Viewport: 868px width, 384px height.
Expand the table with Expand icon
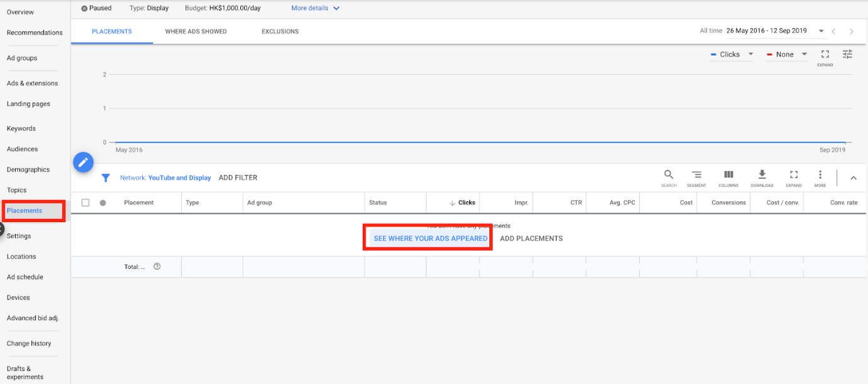tap(794, 176)
